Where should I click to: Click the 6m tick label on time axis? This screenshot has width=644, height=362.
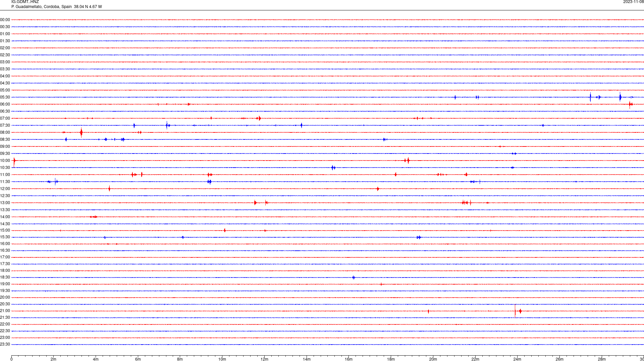pyautogui.click(x=138, y=359)
